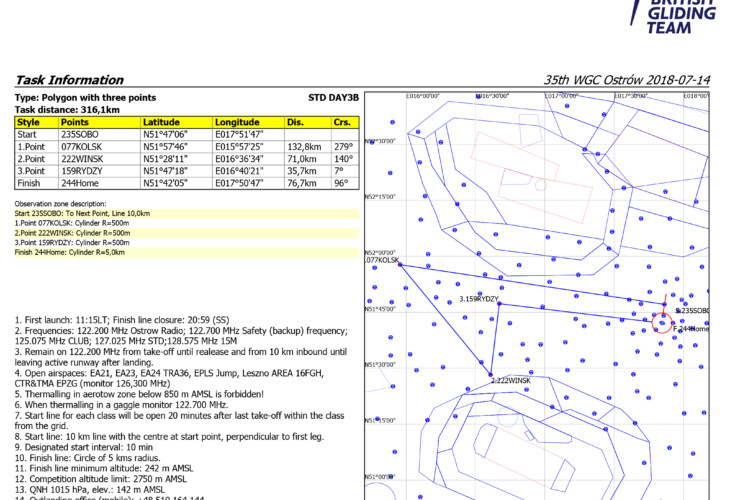Viewport: 730px width, 500px height.
Task: Click the 132,8km distance value
Action: coord(304,146)
